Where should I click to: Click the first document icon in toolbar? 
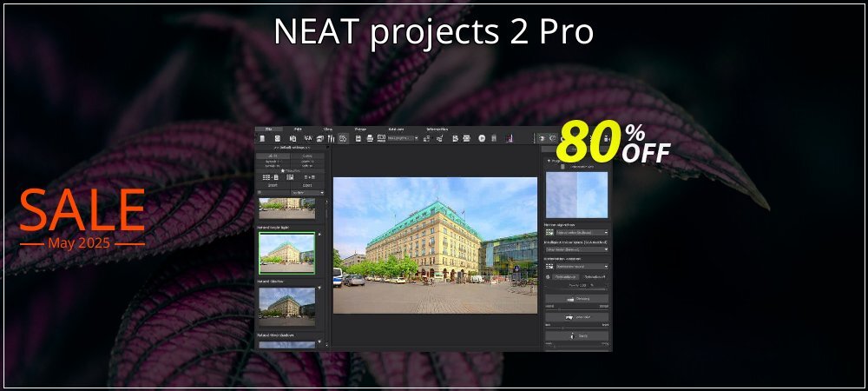click(x=263, y=138)
